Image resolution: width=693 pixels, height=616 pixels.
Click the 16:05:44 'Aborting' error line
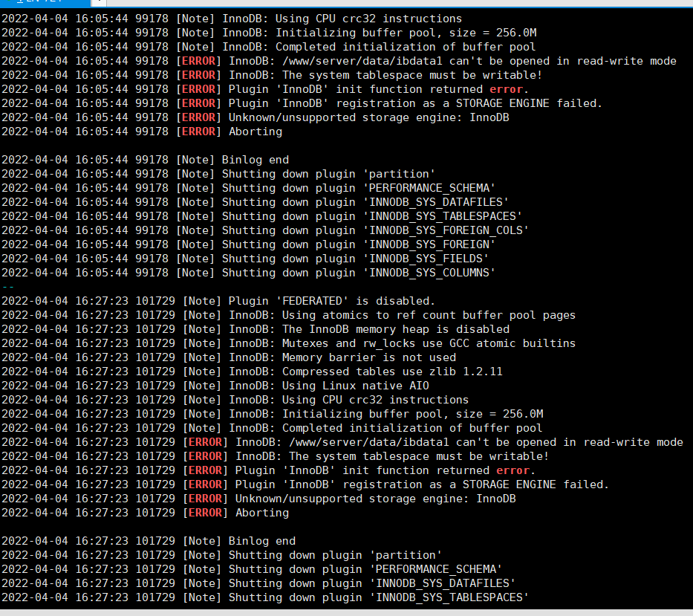tap(142, 132)
